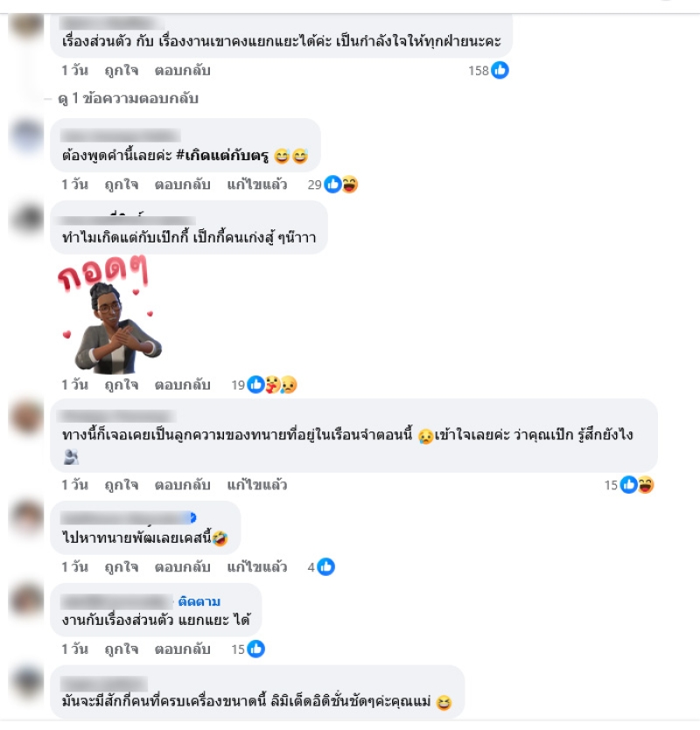The width and height of the screenshot is (700, 730).
Task: Click ถูกใจ under the hug sticker comment
Action: [122, 384]
